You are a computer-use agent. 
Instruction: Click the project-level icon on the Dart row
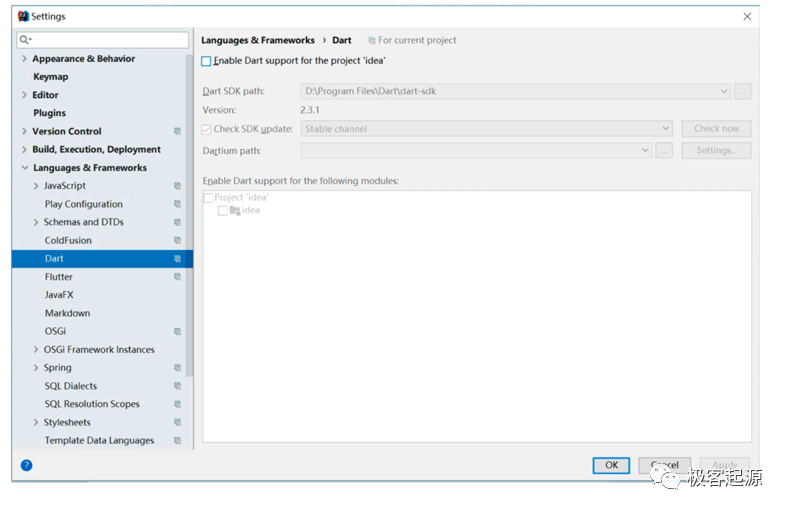click(x=177, y=259)
